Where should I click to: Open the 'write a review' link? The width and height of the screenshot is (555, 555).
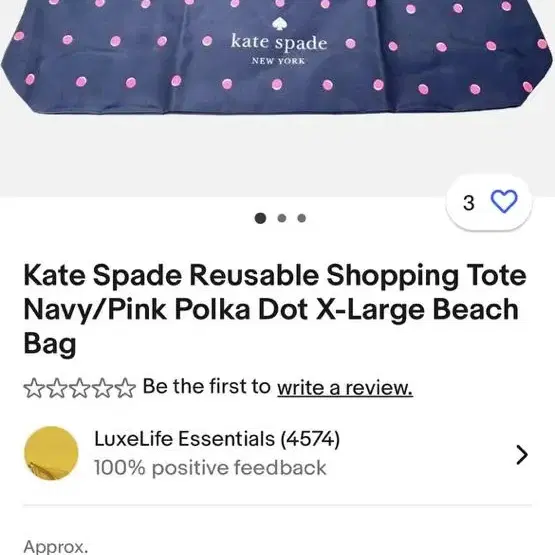pyautogui.click(x=345, y=387)
